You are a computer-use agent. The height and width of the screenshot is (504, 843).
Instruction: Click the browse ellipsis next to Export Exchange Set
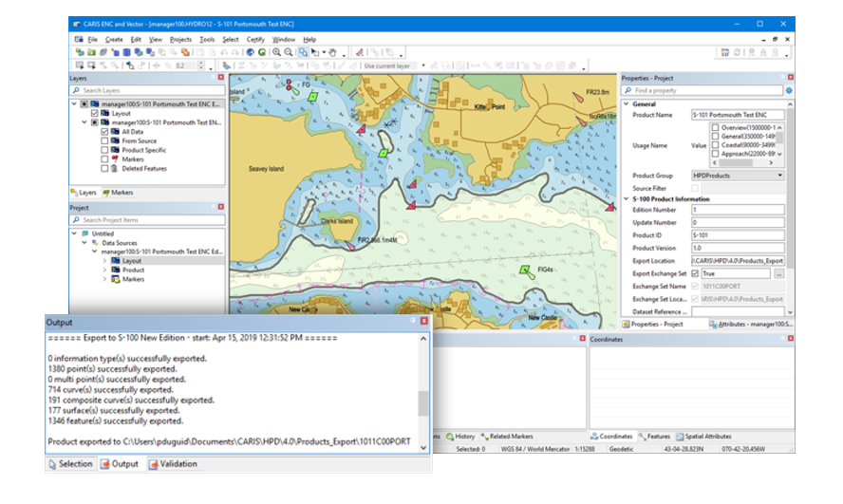pyautogui.click(x=778, y=273)
